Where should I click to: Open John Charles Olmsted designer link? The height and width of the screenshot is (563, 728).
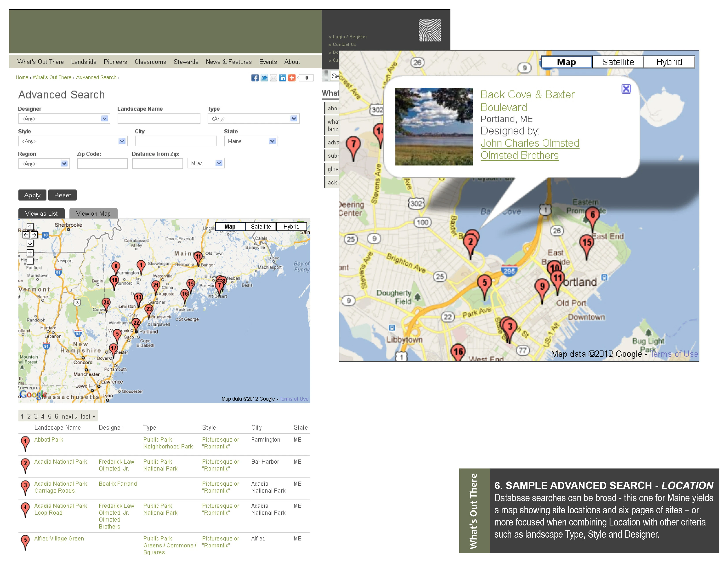click(x=530, y=143)
